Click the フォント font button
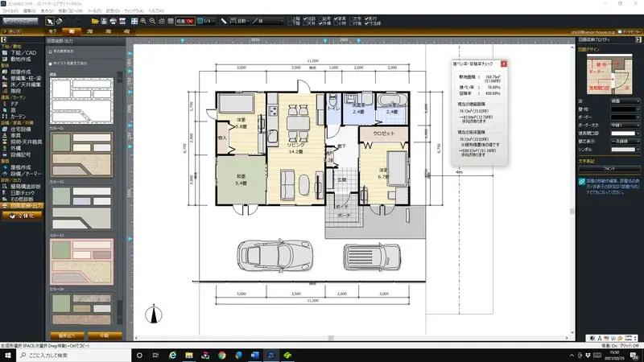The width and height of the screenshot is (644, 362). pyautogui.click(x=609, y=169)
